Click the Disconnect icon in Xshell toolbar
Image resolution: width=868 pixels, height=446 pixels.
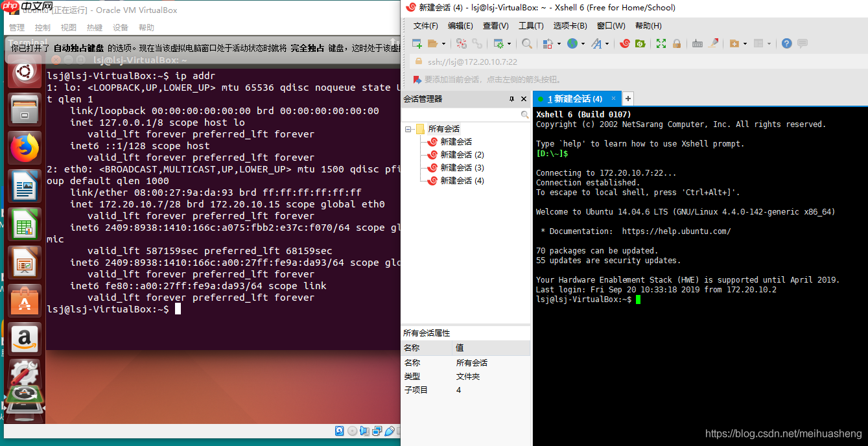[x=476, y=43]
